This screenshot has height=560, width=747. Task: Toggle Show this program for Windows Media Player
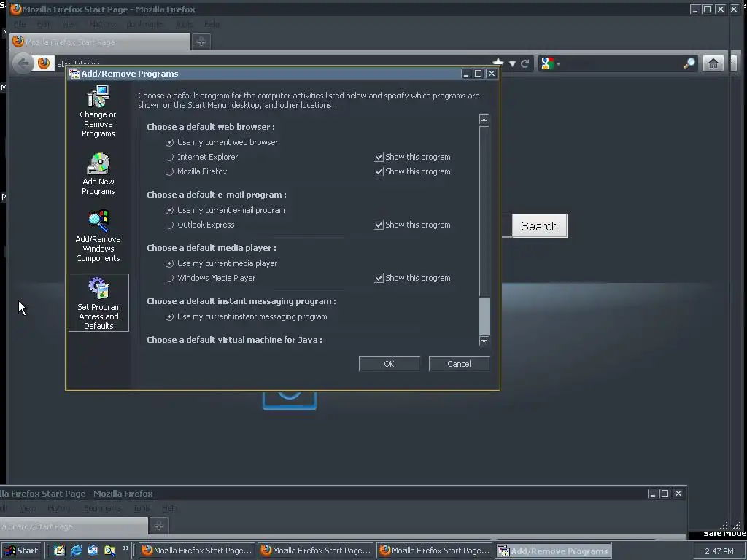(x=413, y=278)
